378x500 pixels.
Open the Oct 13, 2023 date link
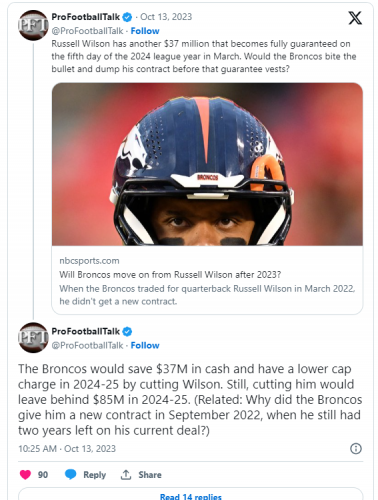click(166, 17)
